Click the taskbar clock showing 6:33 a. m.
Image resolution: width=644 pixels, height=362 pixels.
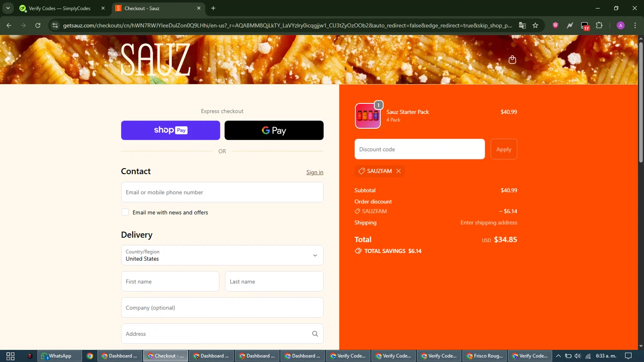click(606, 356)
